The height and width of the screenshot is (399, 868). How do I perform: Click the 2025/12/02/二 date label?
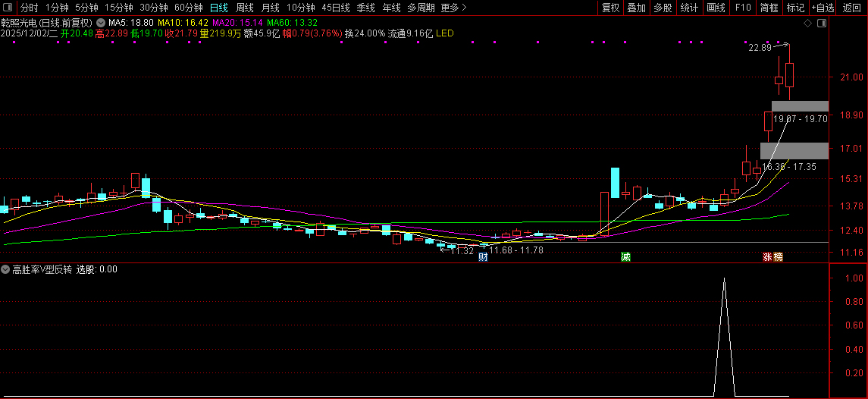30,33
